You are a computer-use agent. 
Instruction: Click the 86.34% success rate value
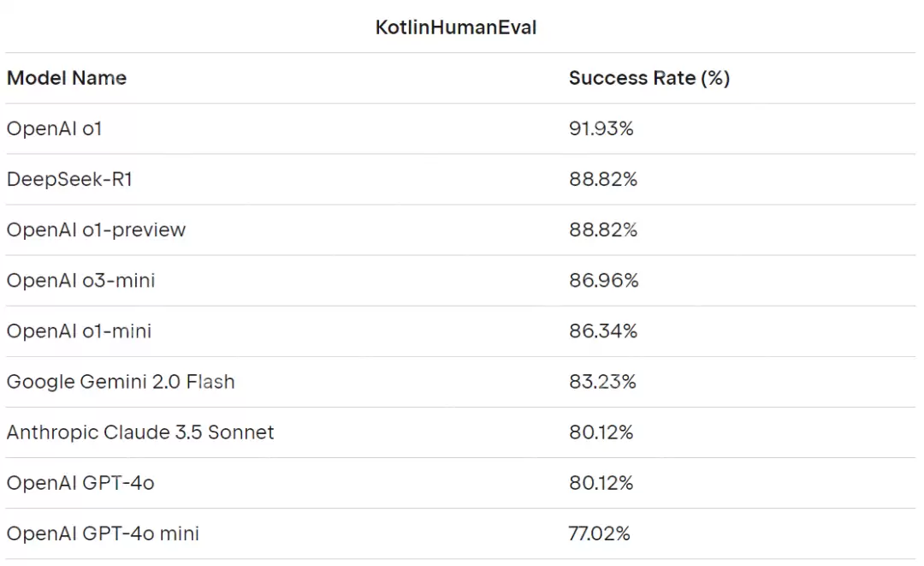tap(602, 331)
